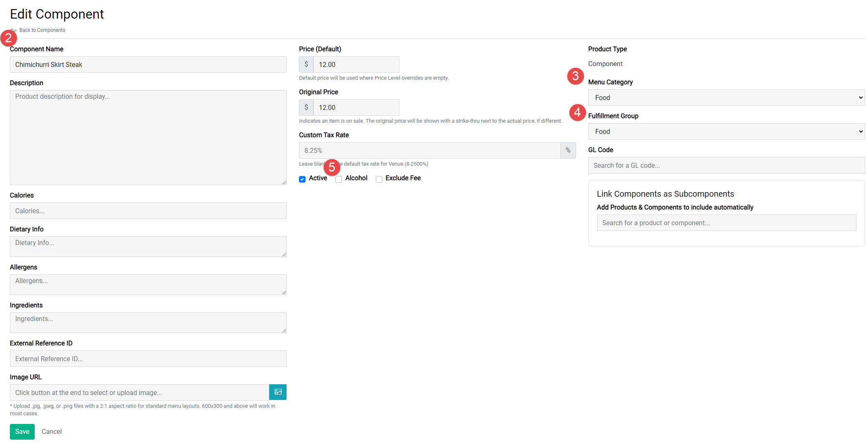Click the Calories input field

(x=148, y=211)
